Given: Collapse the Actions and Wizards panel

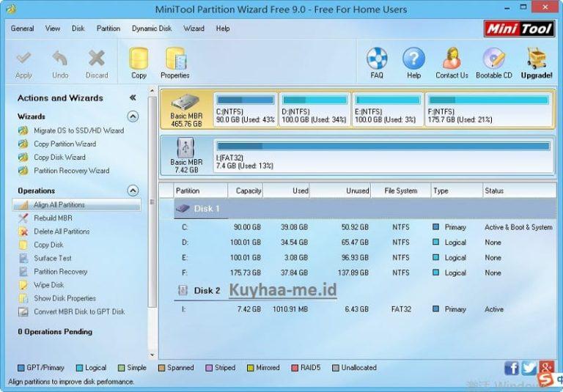Looking at the screenshot, I should tap(133, 97).
